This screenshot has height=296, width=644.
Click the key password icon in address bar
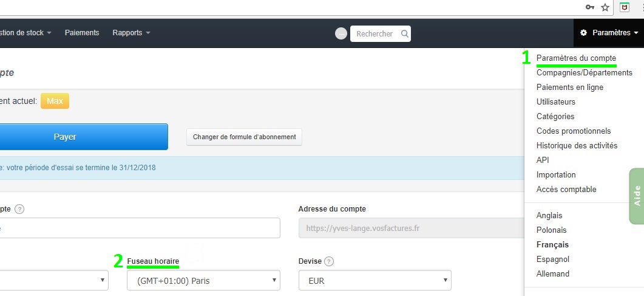(590, 7)
